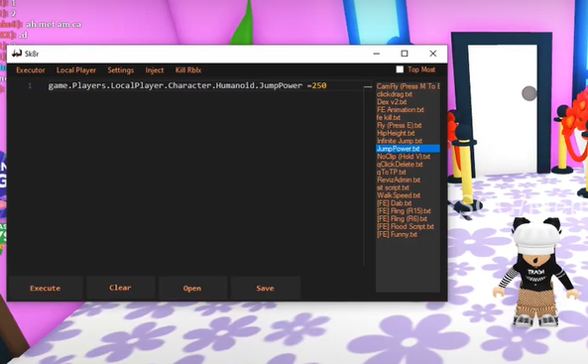Select [FE] Dab.txt script

tap(394, 203)
